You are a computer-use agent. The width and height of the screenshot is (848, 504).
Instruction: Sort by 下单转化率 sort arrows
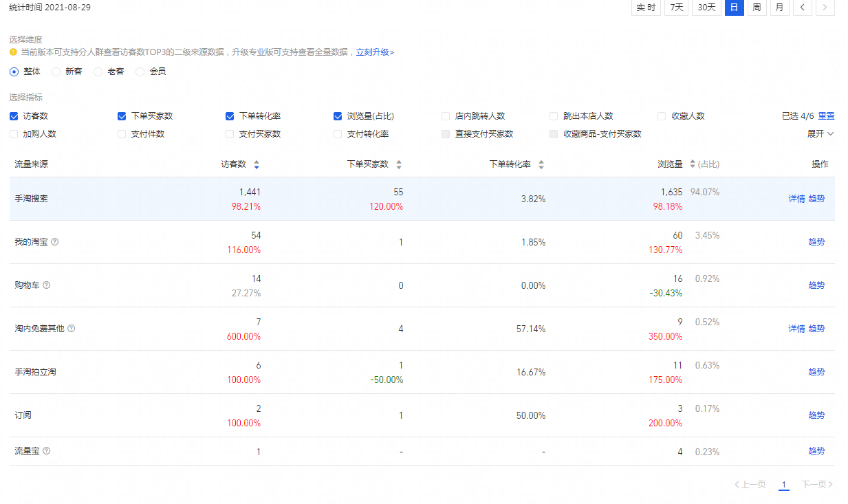click(541, 165)
